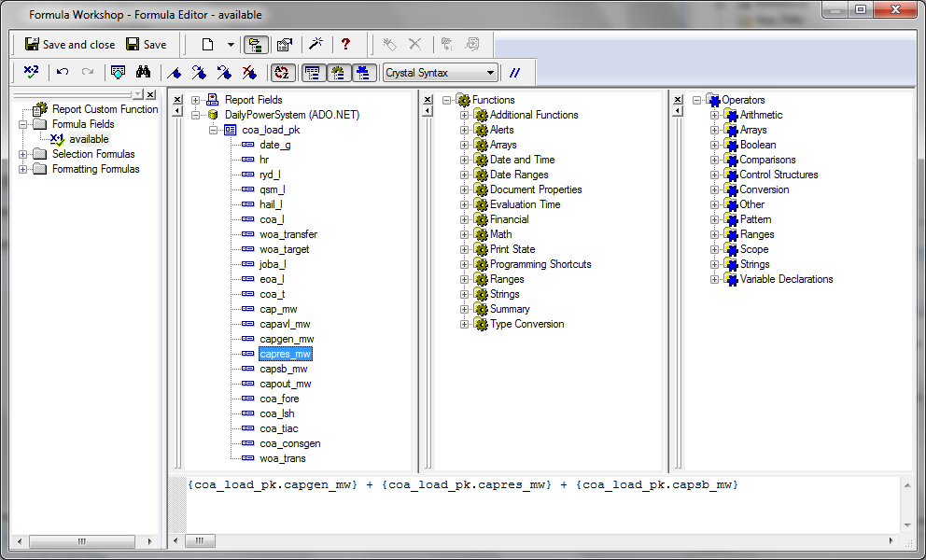Collapse the Formula Fields folder
Viewport: 926px width, 560px height.
[22, 124]
